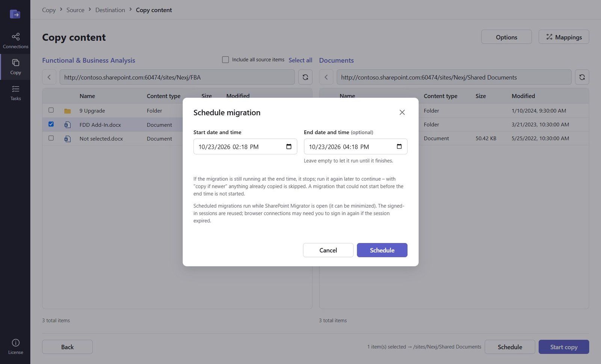Click the start date and time field

click(245, 147)
